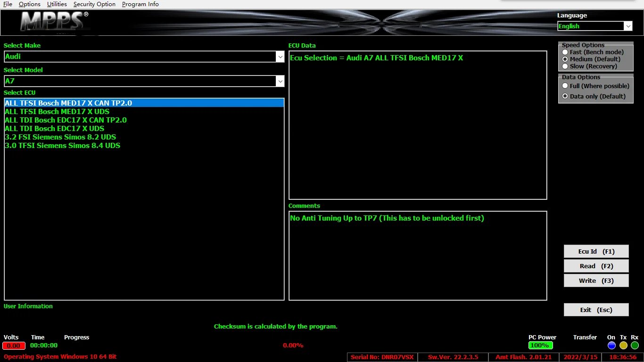Click the green Rx receive indicator

(x=635, y=345)
